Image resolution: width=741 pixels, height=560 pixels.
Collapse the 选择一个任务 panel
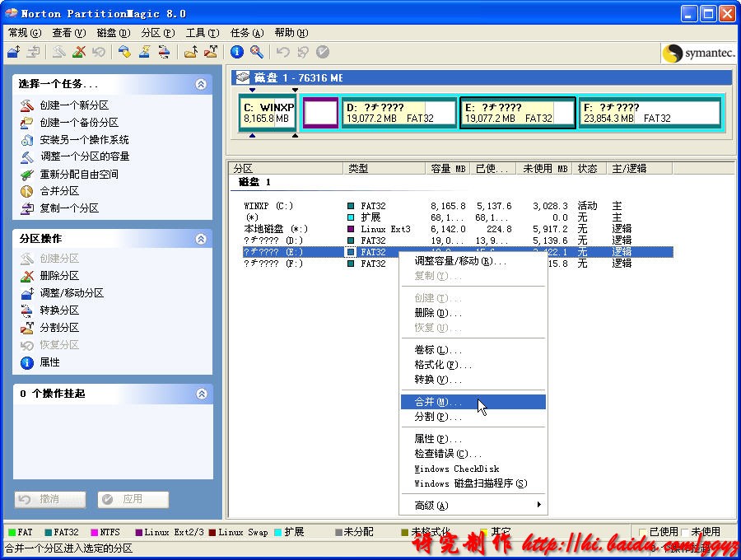click(x=201, y=84)
